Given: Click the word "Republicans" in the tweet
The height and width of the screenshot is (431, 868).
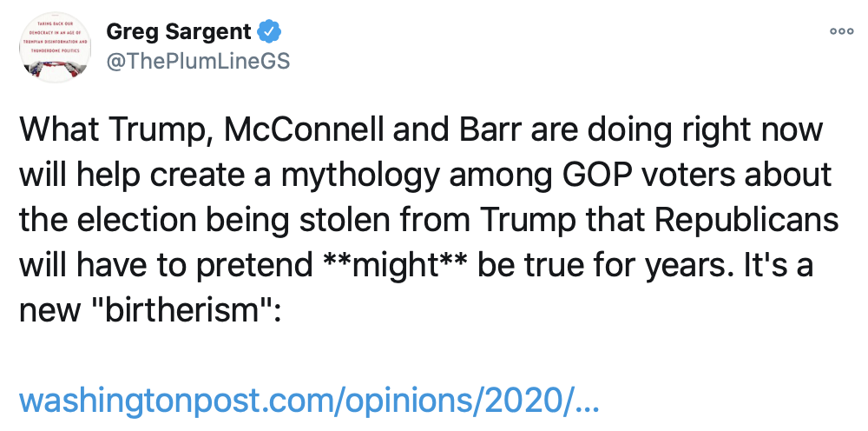Looking at the screenshot, I should pos(746,222).
